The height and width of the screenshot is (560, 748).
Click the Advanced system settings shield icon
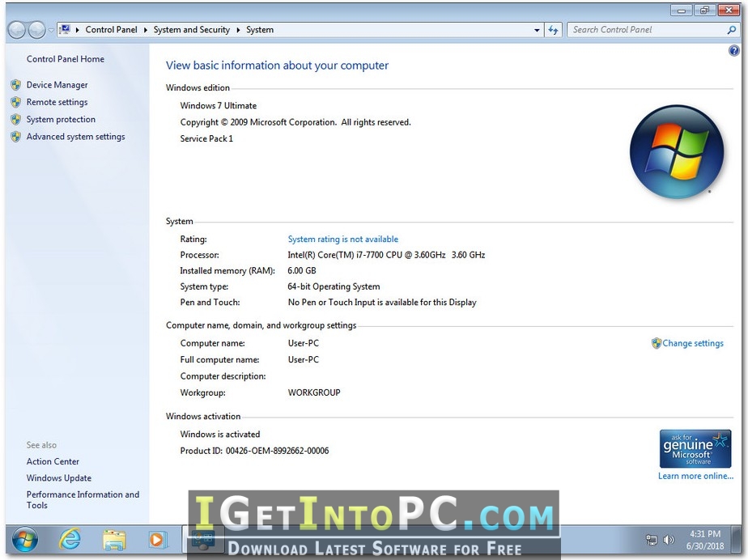(15, 137)
